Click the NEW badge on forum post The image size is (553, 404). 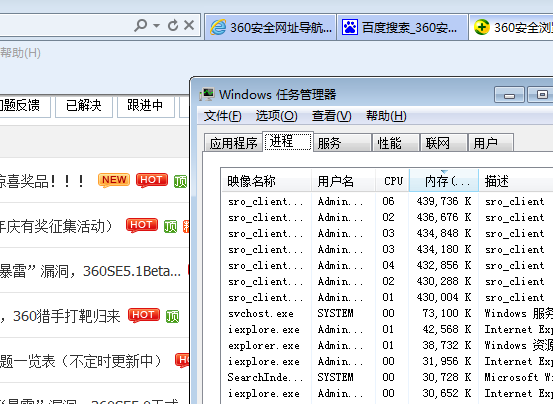click(x=114, y=180)
